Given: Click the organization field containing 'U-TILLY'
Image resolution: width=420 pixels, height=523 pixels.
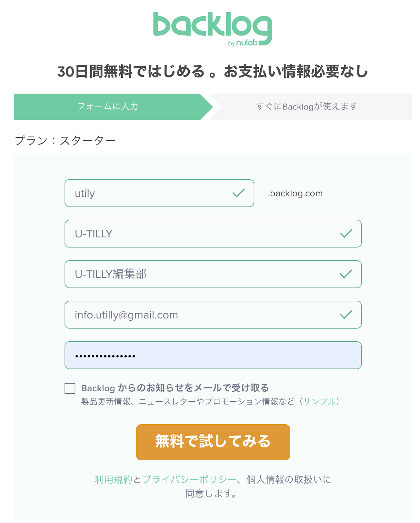Looking at the screenshot, I should click(202, 234).
